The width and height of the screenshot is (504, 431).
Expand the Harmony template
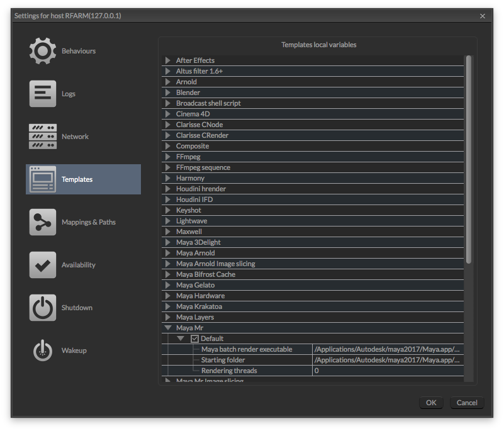pos(167,178)
